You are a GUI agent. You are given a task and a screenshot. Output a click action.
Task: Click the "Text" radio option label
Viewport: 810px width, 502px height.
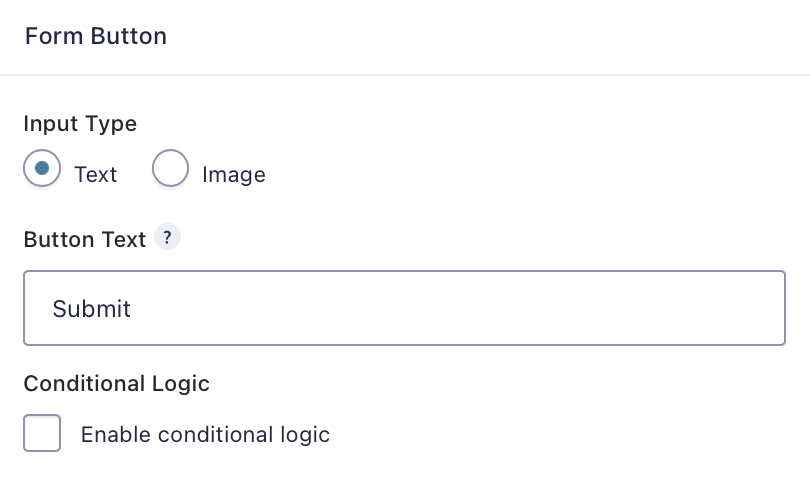click(x=96, y=175)
